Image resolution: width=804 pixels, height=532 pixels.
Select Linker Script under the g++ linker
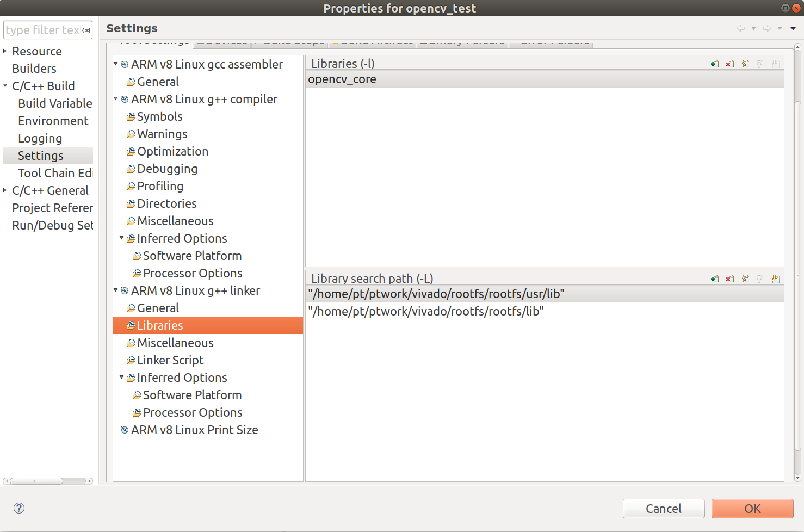(x=170, y=360)
